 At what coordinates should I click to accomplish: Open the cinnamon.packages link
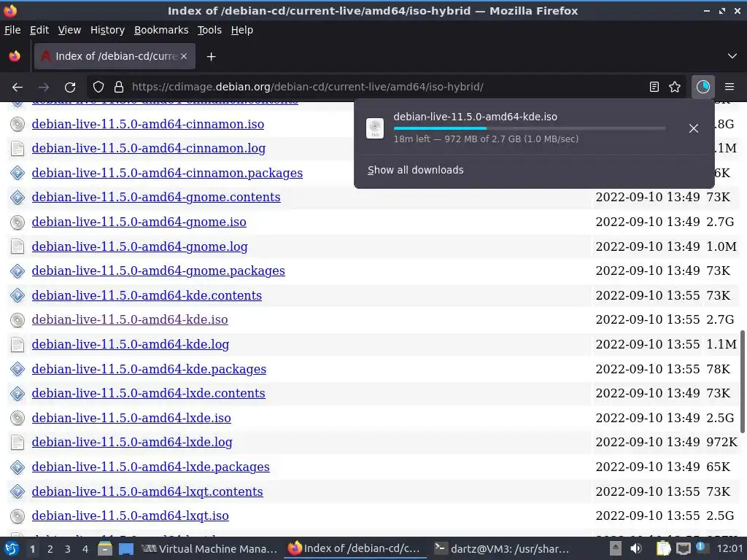(x=167, y=173)
